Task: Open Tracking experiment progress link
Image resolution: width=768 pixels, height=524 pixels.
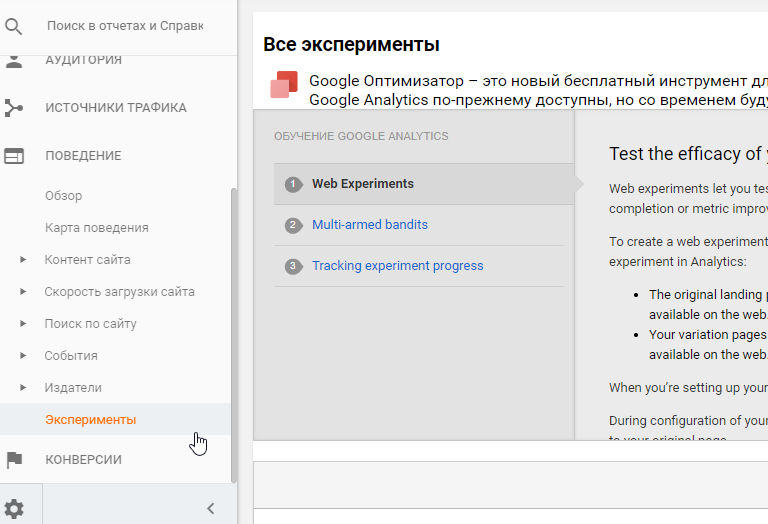Action: [x=398, y=266]
